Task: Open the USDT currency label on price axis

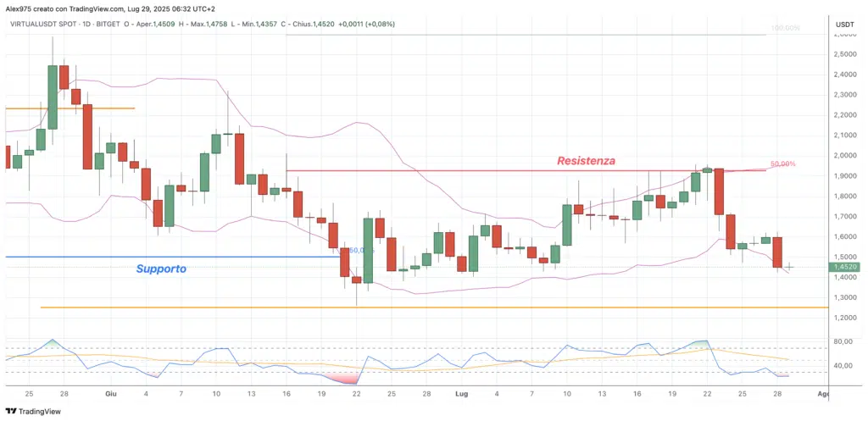Action: coord(844,25)
